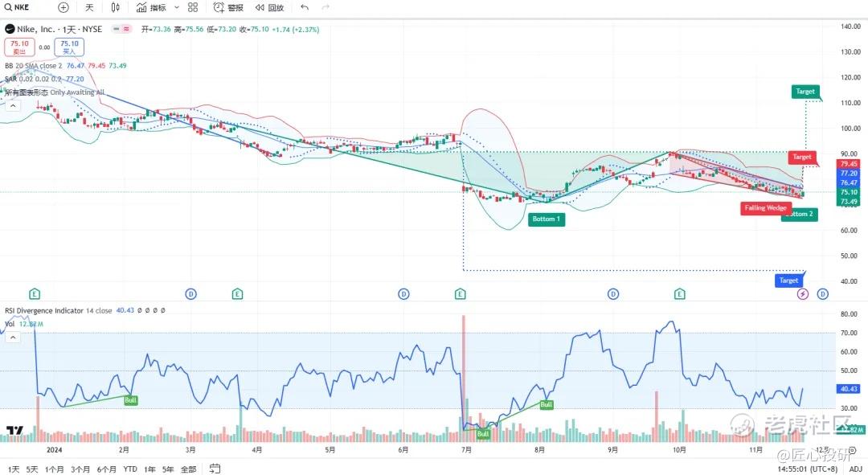This screenshot has width=868, height=475.
Task: Open the 天 time interval dropdown
Action: point(89,7)
